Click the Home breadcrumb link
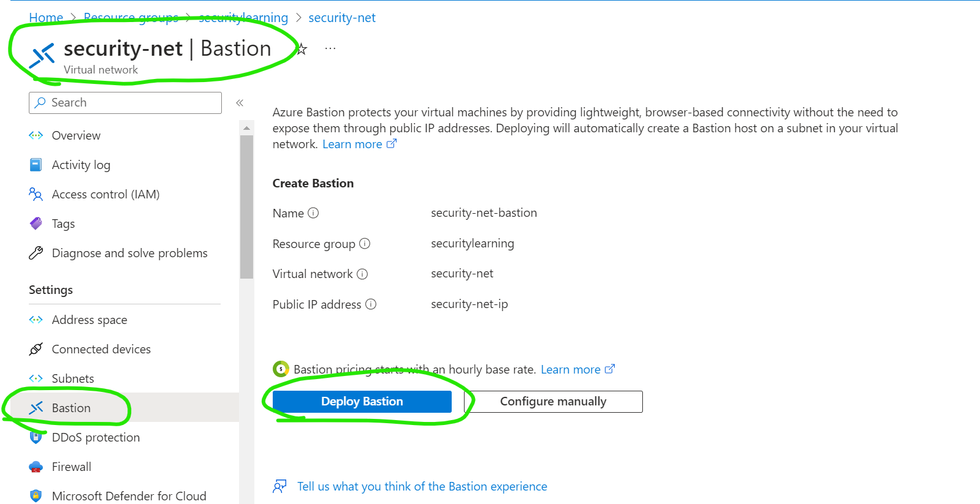The height and width of the screenshot is (504, 980). 46,18
